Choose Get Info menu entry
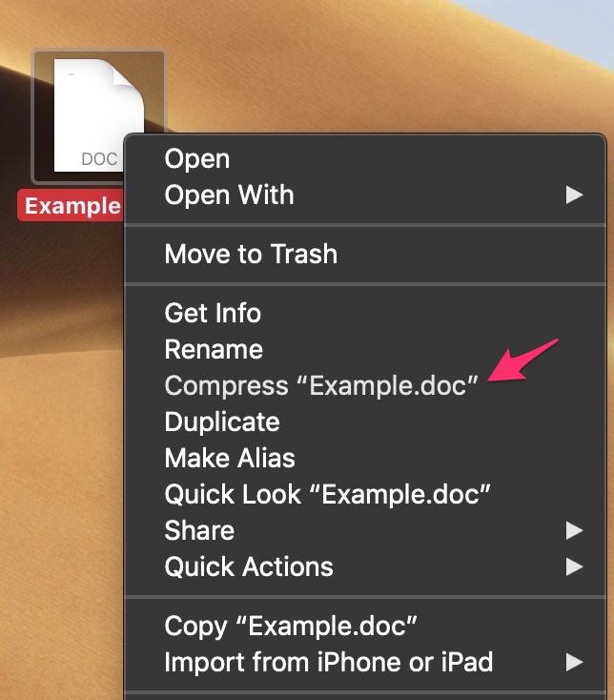The image size is (614, 700). (364, 313)
